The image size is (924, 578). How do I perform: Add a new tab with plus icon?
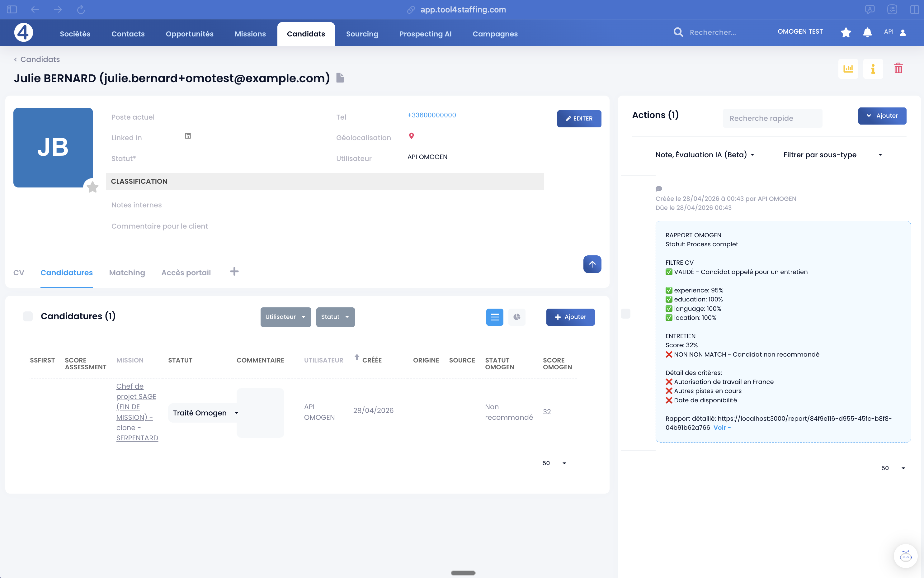[234, 272]
